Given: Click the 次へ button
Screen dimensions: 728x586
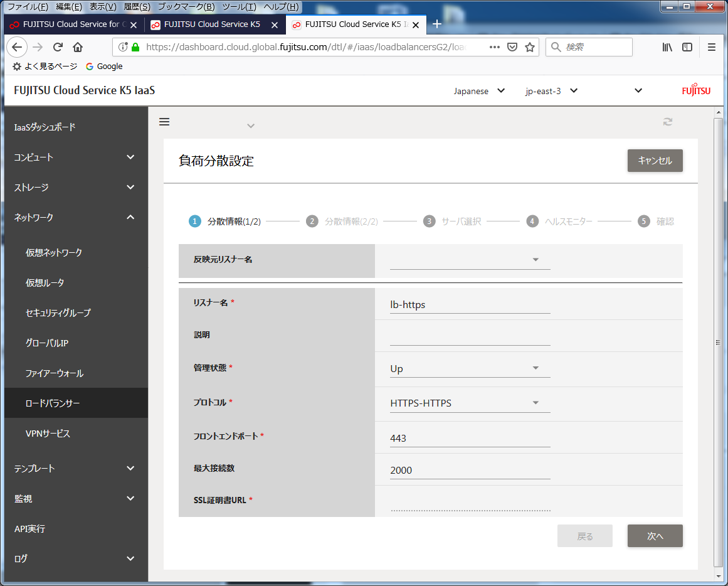Looking at the screenshot, I should coord(655,536).
